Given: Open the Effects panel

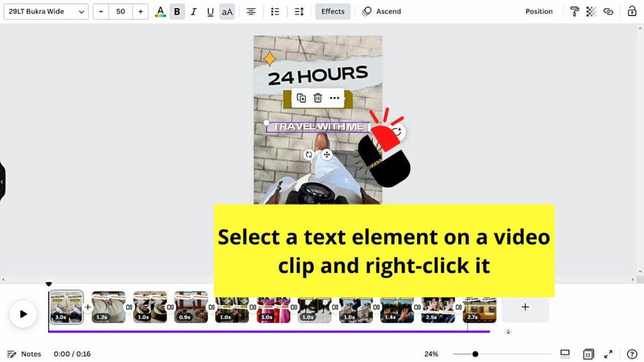Looking at the screenshot, I should (x=332, y=11).
